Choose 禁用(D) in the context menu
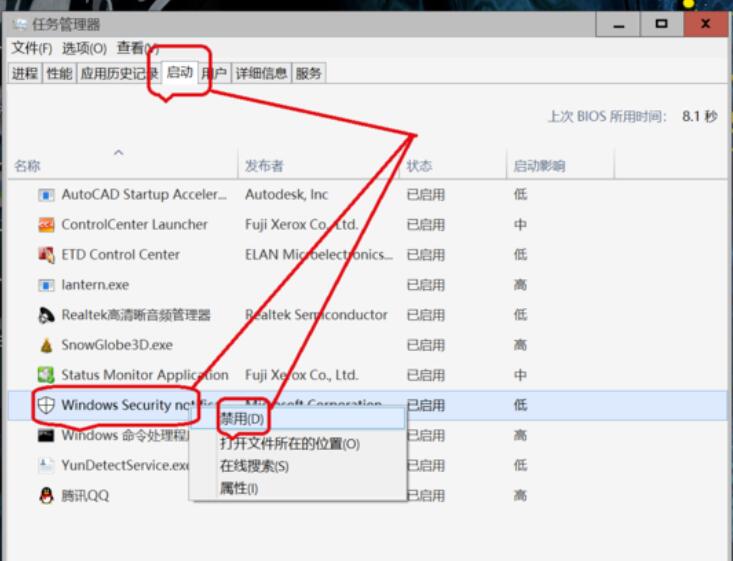The width and height of the screenshot is (733, 561). coord(298,418)
